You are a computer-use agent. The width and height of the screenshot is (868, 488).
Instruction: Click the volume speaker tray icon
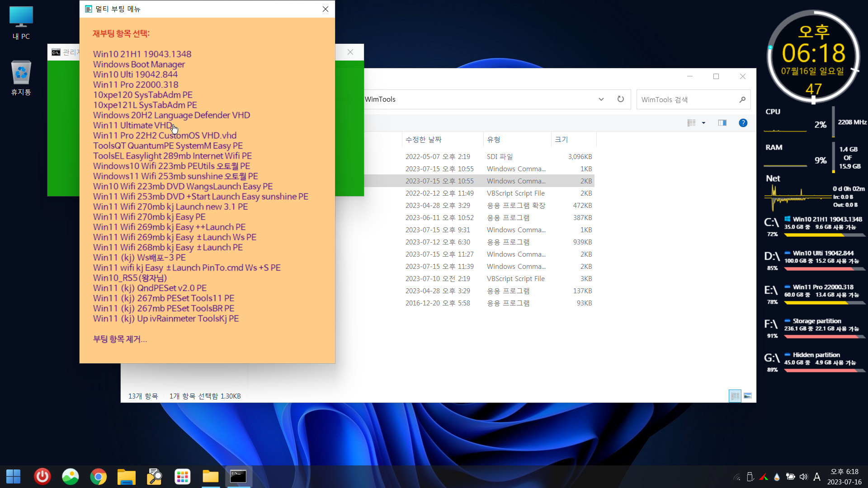coord(803,477)
